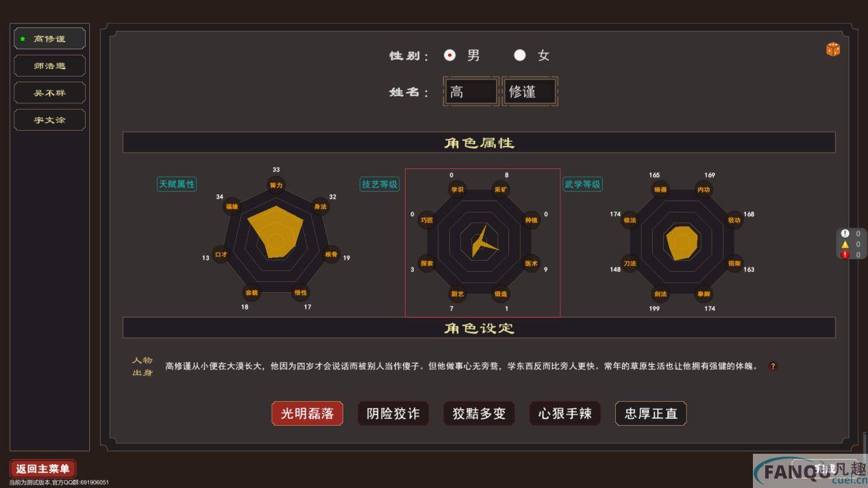This screenshot has width=868, height=488.
Task: Click the red error indicator icon
Action: point(845,255)
